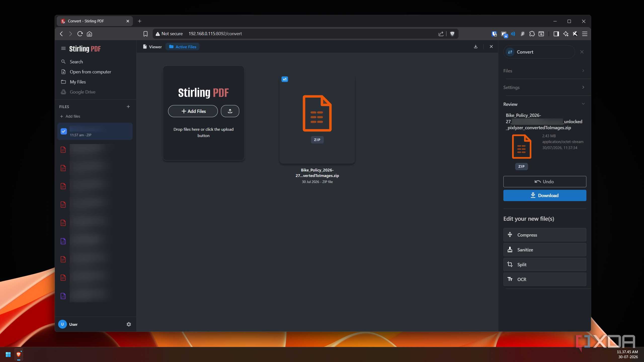Switch to the Active Files tab
This screenshot has height=362, width=644.
tap(183, 47)
